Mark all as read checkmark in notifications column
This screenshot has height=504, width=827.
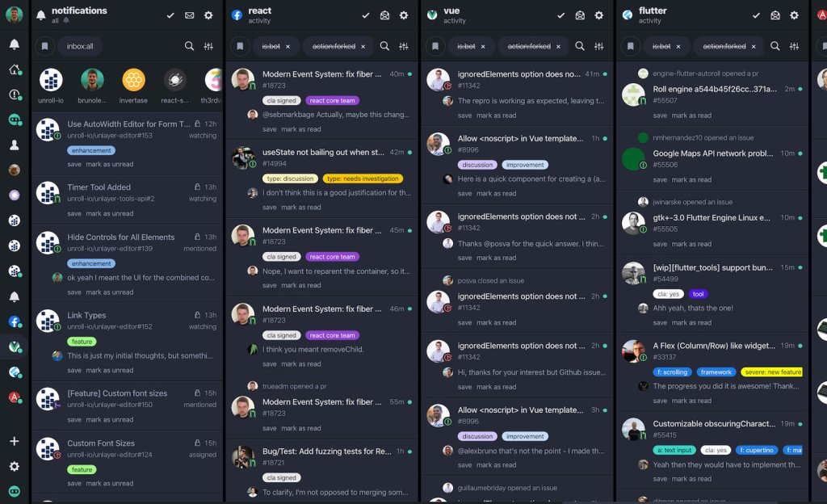170,15
